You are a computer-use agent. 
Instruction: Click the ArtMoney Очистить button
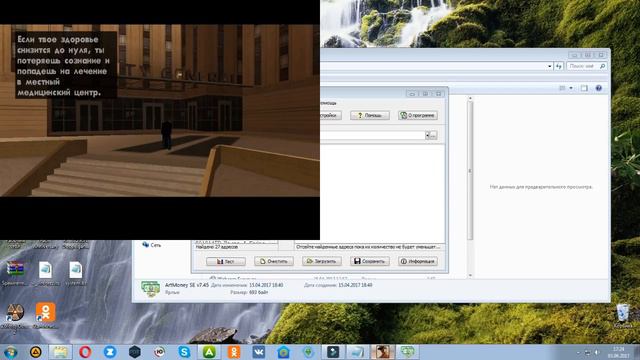tap(274, 261)
